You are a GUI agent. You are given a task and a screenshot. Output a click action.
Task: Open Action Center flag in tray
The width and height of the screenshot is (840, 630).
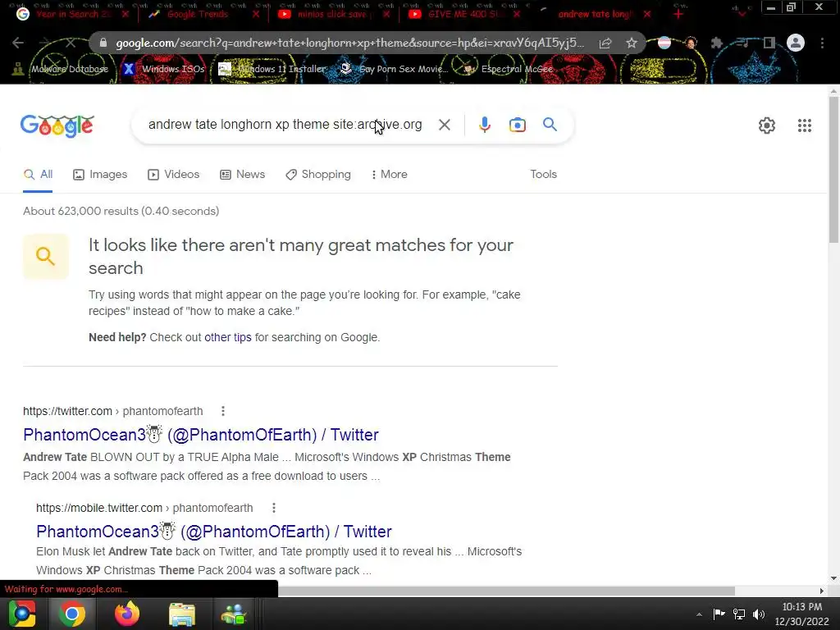pyautogui.click(x=719, y=614)
